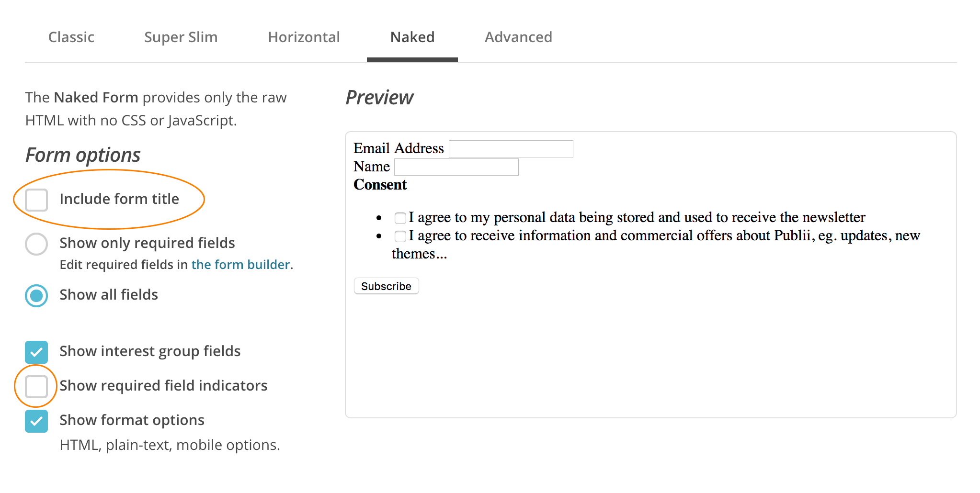Uncheck Show interest group fields
The height and width of the screenshot is (493, 980).
36,352
